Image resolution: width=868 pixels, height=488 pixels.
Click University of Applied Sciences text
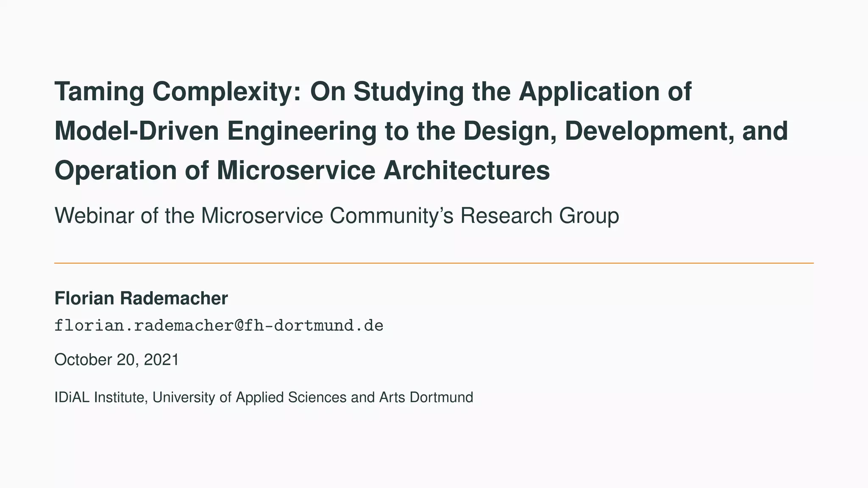pos(249,398)
